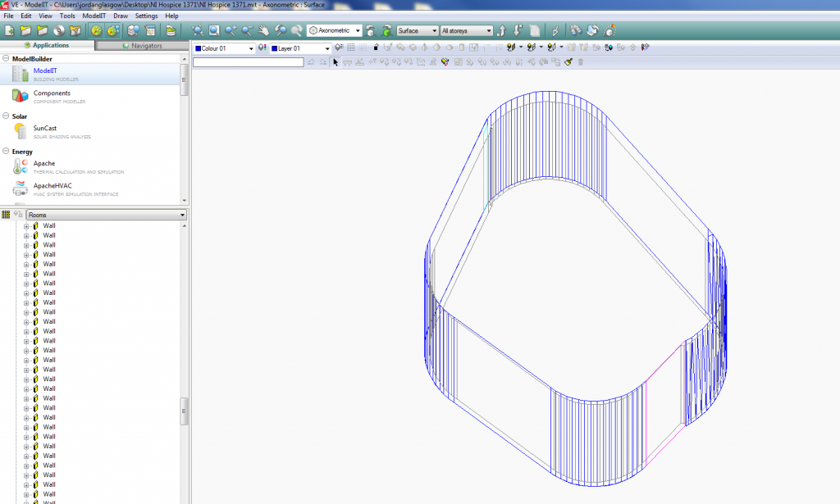Click the Zoom Window magnifier icon
This screenshot has height=504, width=840.
[x=213, y=30]
